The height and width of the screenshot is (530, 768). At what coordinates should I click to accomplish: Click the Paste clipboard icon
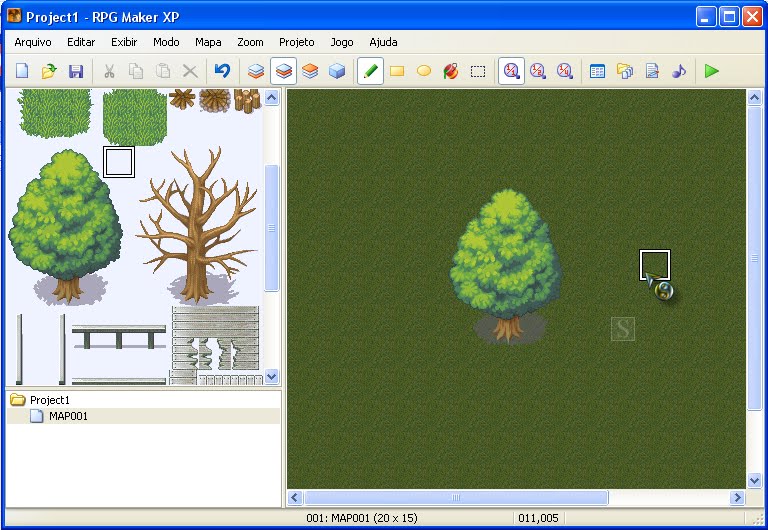click(x=163, y=71)
